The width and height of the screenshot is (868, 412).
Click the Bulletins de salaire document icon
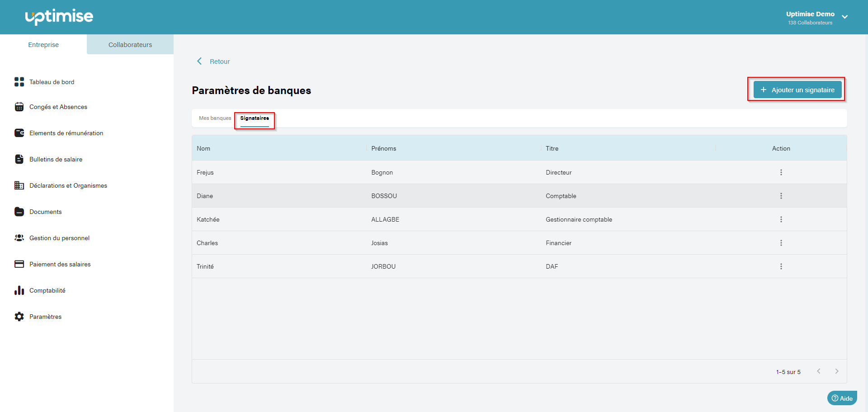pyautogui.click(x=19, y=159)
